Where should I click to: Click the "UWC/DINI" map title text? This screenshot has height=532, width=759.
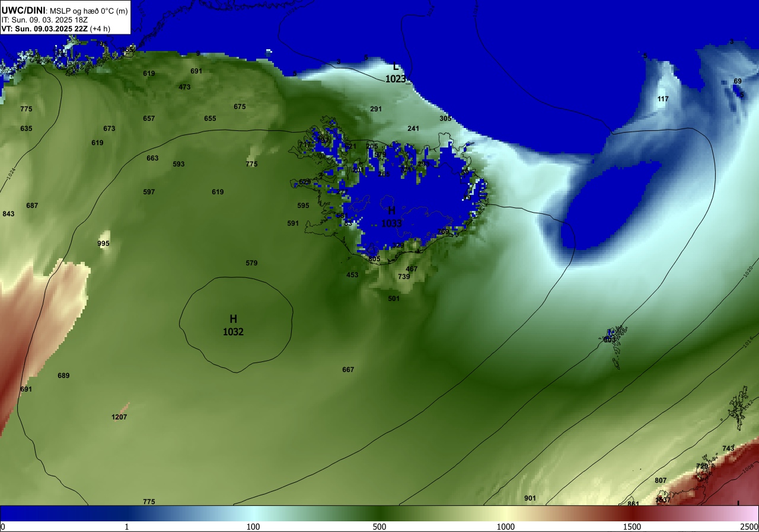(23, 10)
